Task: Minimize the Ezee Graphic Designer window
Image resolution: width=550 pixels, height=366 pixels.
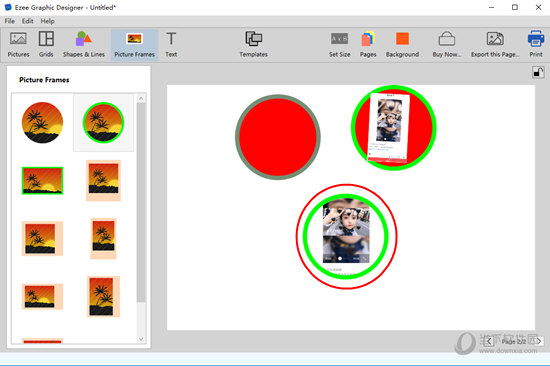Action: [492, 7]
